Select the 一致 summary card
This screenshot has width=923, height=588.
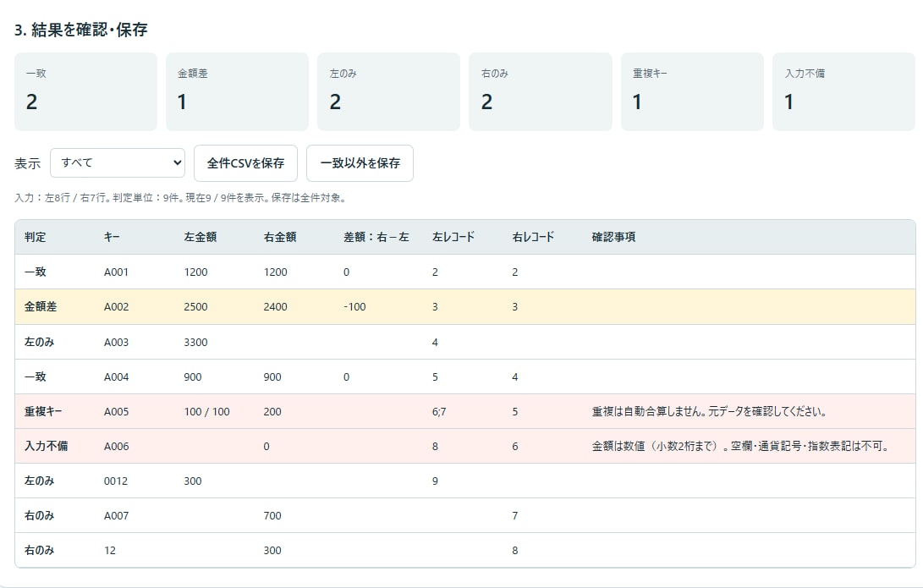tap(86, 92)
